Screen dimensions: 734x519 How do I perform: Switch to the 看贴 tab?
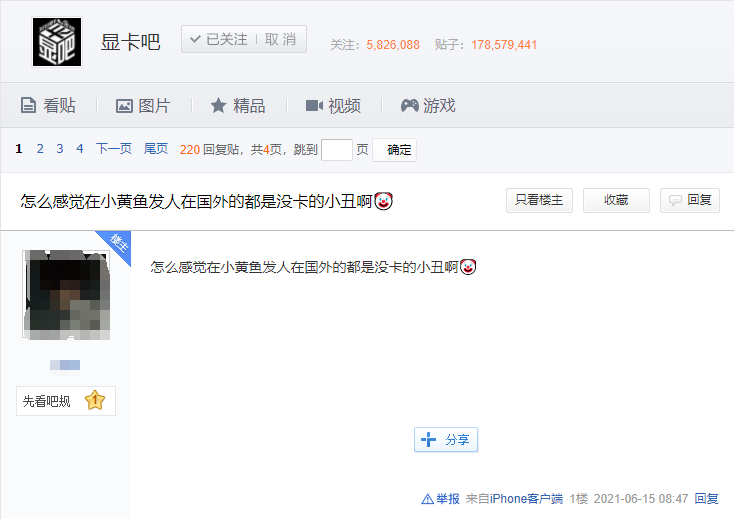(48, 105)
